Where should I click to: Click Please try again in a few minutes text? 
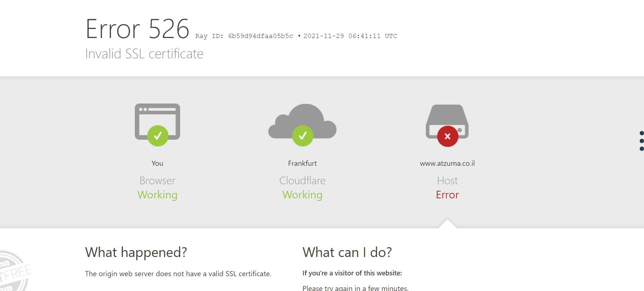tap(356, 288)
